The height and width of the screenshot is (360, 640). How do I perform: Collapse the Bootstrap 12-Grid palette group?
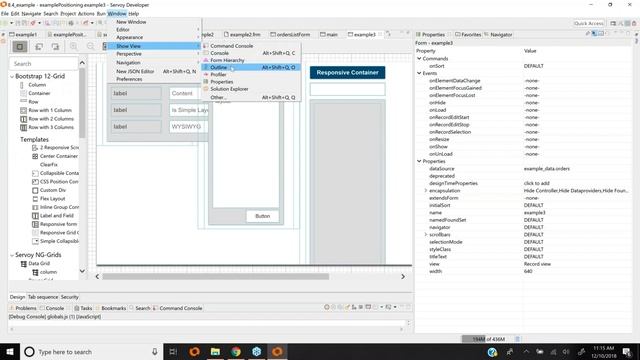pyautogui.click(x=12, y=76)
